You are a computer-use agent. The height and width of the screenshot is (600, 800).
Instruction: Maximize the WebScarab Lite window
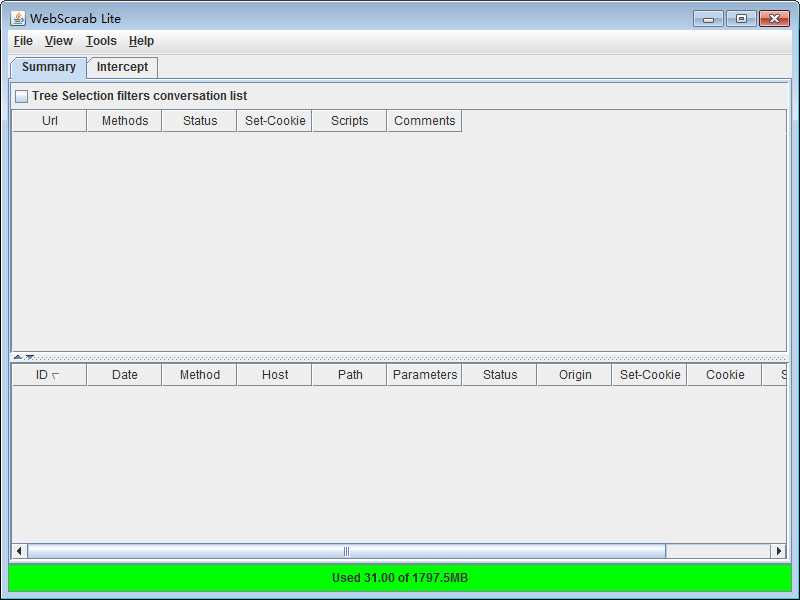pyautogui.click(x=741, y=19)
